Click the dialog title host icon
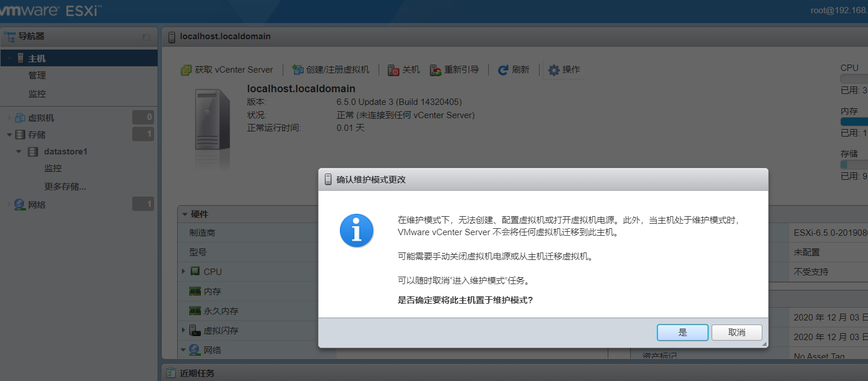868x381 pixels. coord(328,179)
